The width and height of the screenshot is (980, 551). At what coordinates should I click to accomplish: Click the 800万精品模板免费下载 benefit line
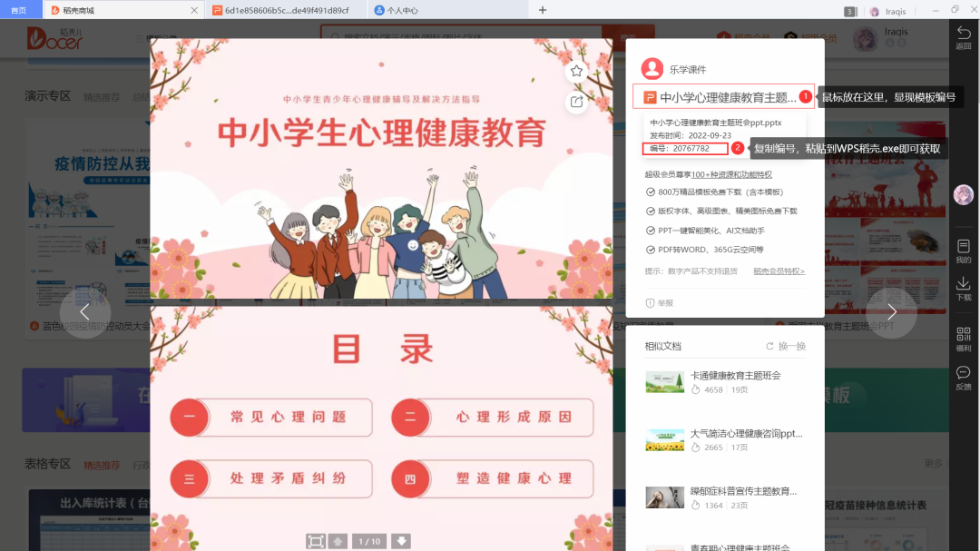(714, 192)
